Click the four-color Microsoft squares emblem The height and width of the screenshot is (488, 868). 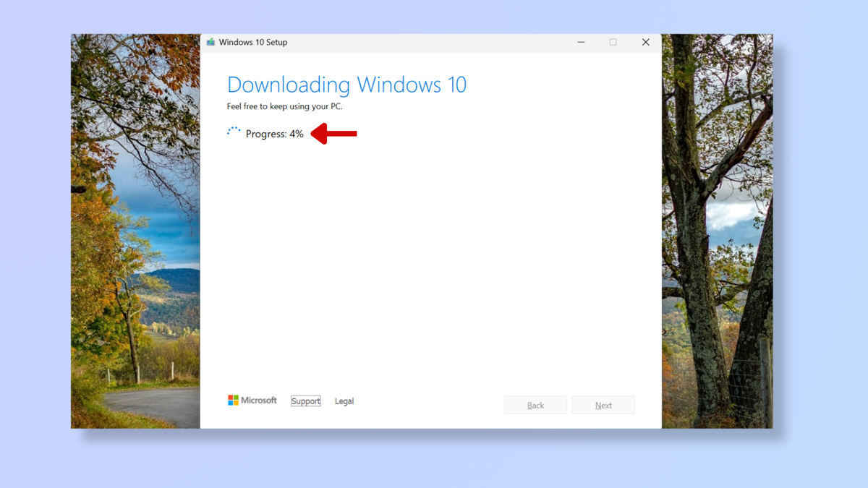tap(232, 400)
